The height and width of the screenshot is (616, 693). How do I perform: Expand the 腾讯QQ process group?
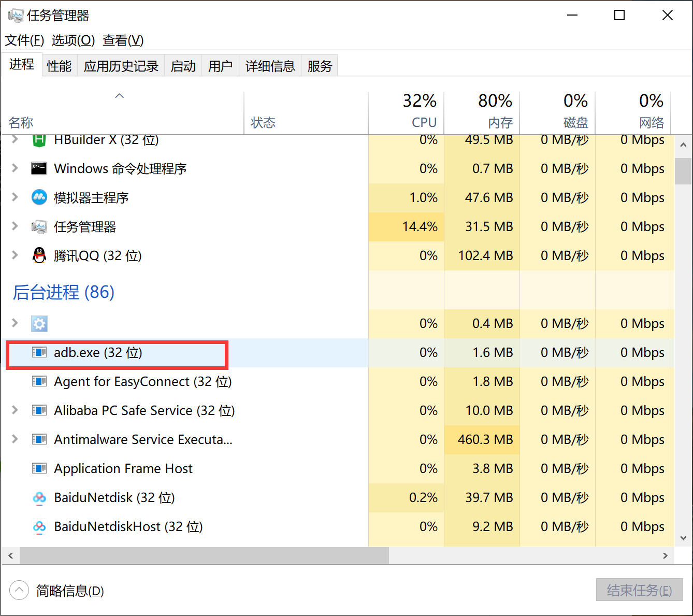pos(15,255)
